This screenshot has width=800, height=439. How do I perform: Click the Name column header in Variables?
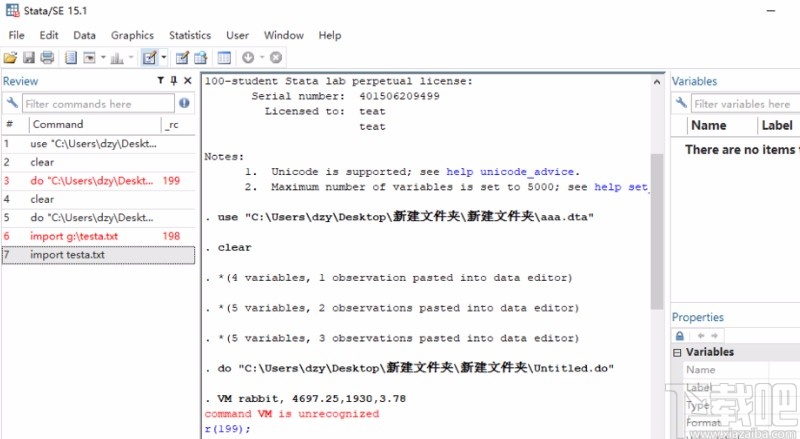coord(720,126)
